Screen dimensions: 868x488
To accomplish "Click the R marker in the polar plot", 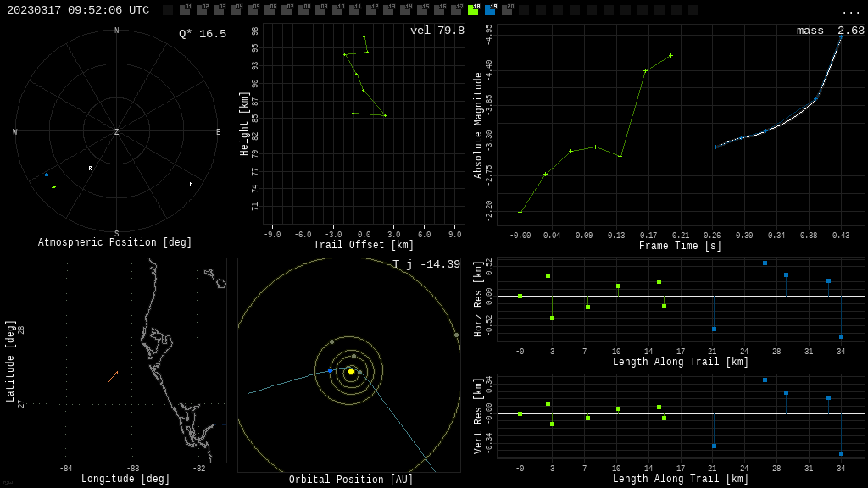I will 90,169.
